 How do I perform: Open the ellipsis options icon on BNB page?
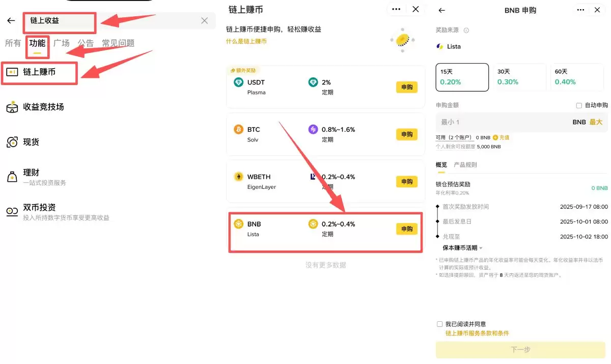(580, 10)
